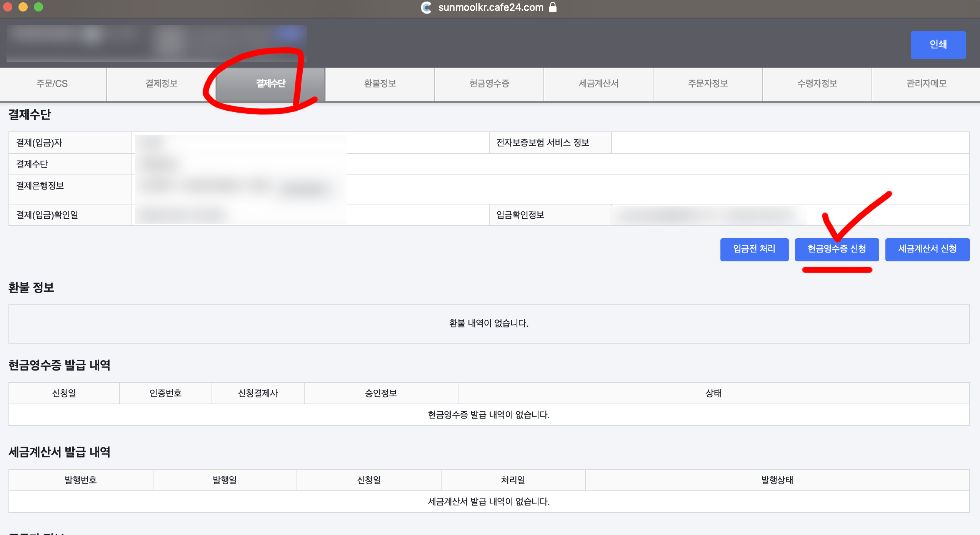
Task: Click the 인쇄 print button
Action: tap(938, 45)
